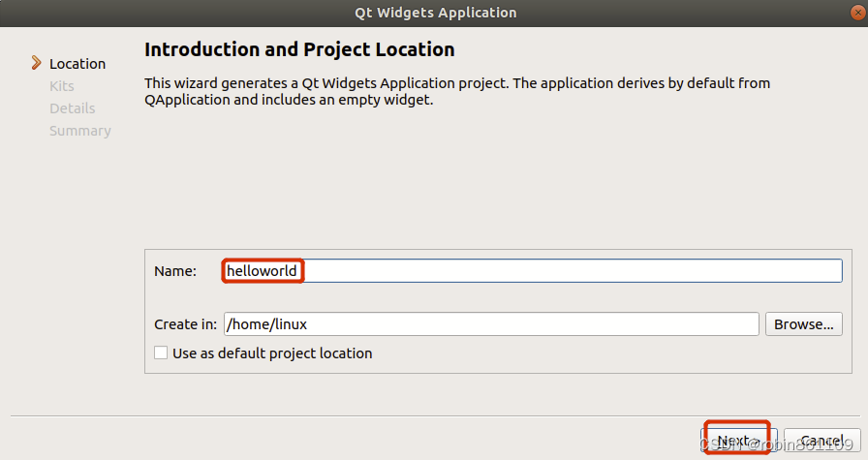Proceed with the Next button
This screenshot has width=868, height=460.
(739, 440)
